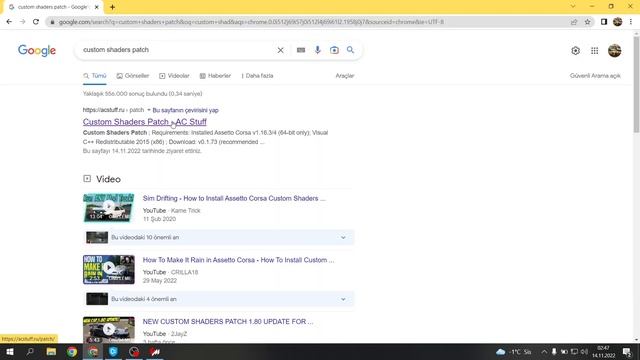The height and width of the screenshot is (360, 640).
Task: Click the taskbar clock and date
Action: point(603,352)
